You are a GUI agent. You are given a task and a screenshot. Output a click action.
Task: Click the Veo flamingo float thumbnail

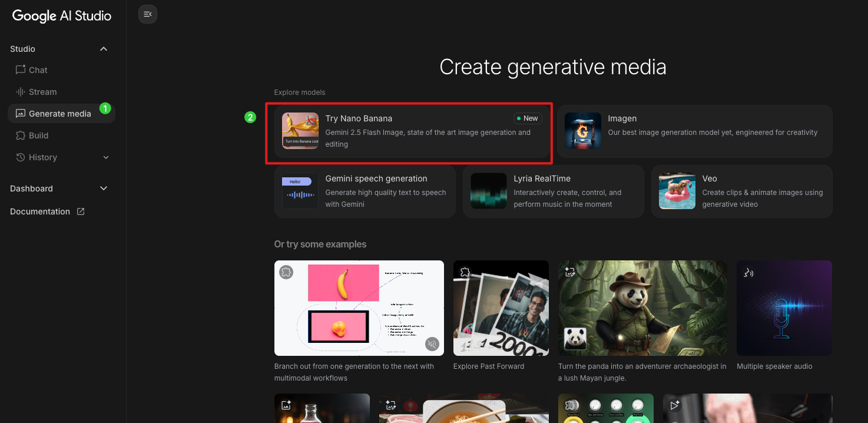coord(677,191)
